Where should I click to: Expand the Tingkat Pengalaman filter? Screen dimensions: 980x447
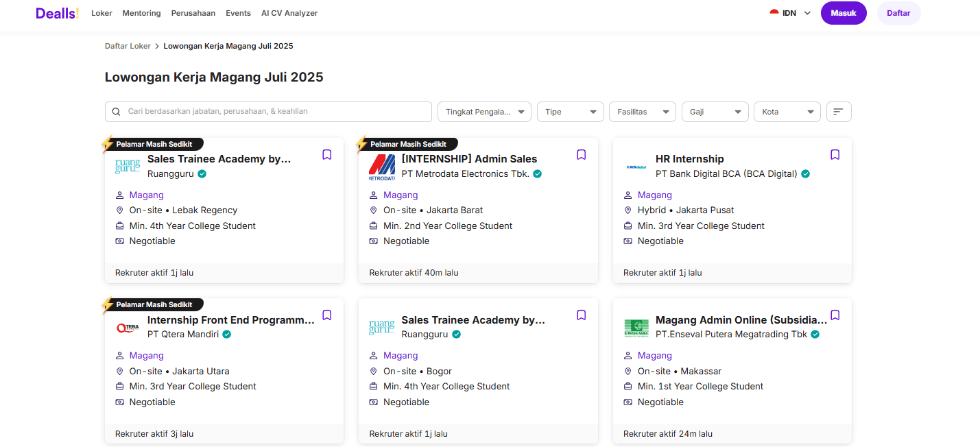(x=484, y=112)
